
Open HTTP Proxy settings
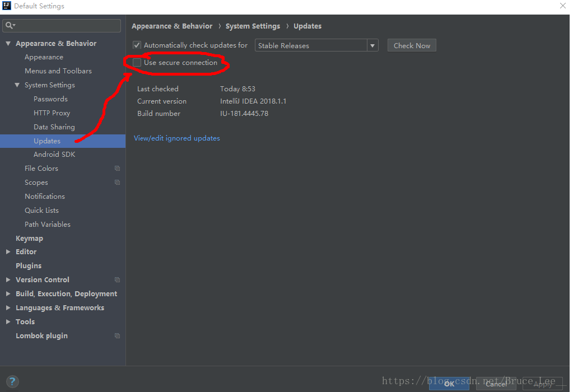(52, 113)
